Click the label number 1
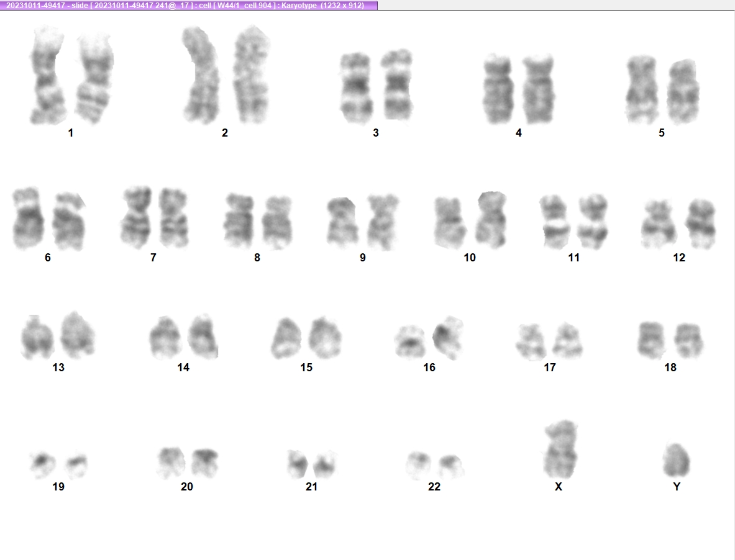Viewport: 735px width, 560px height. point(70,133)
